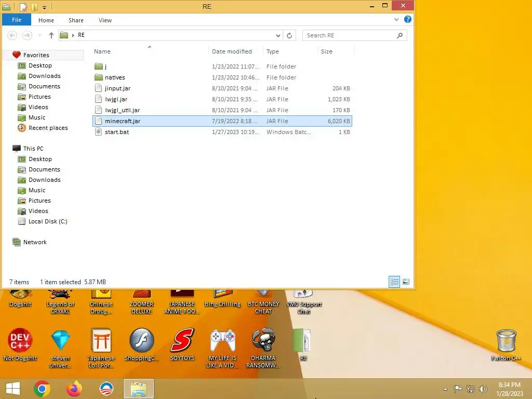
Task: Click the Properties quick access icon
Action: (x=23, y=7)
